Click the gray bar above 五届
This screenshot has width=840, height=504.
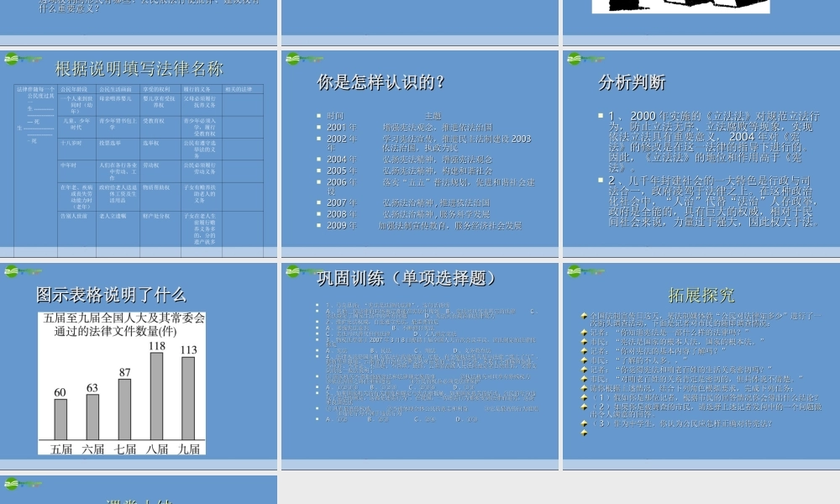pyautogui.click(x=60, y=420)
